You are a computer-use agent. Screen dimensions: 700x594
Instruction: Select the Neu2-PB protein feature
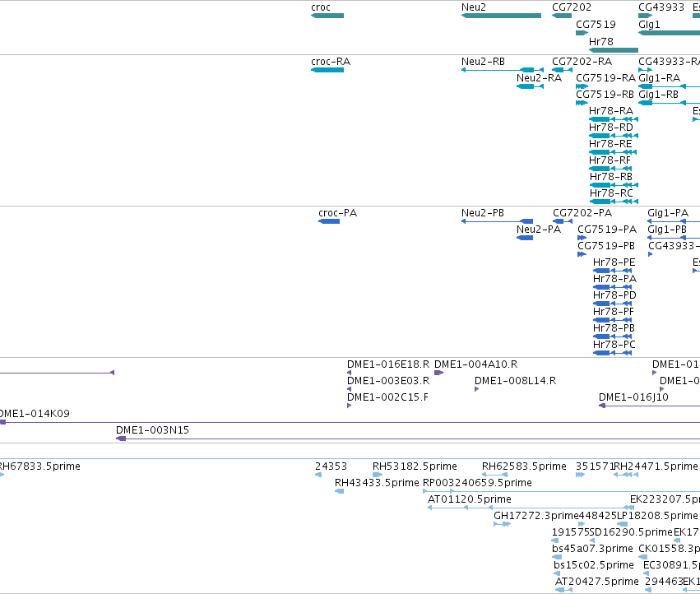point(497,221)
